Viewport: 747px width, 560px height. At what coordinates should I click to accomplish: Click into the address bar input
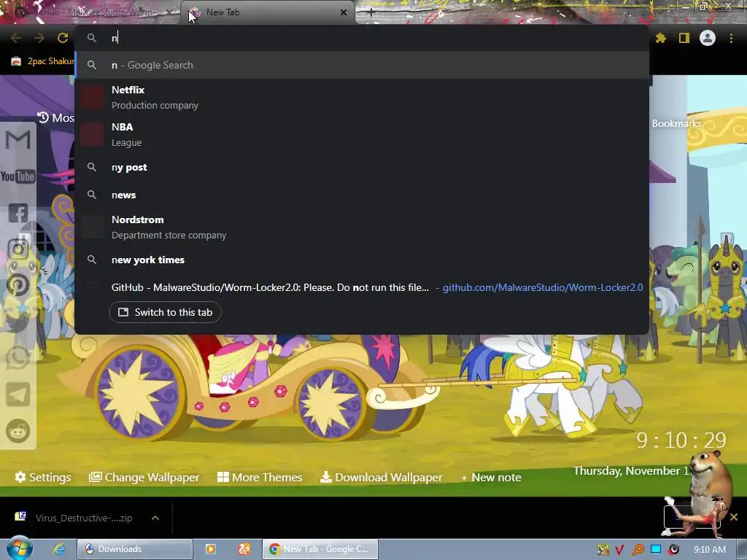coord(362,38)
